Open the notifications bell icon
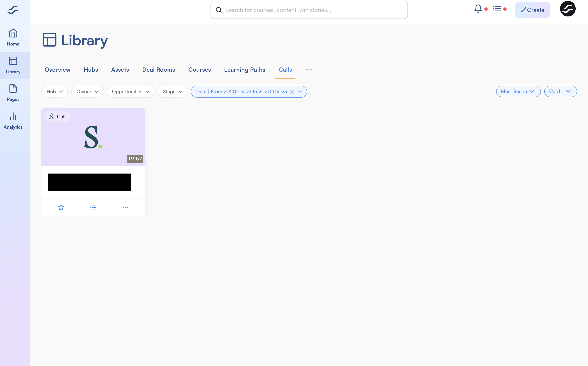The width and height of the screenshot is (588, 366). coord(478,9)
